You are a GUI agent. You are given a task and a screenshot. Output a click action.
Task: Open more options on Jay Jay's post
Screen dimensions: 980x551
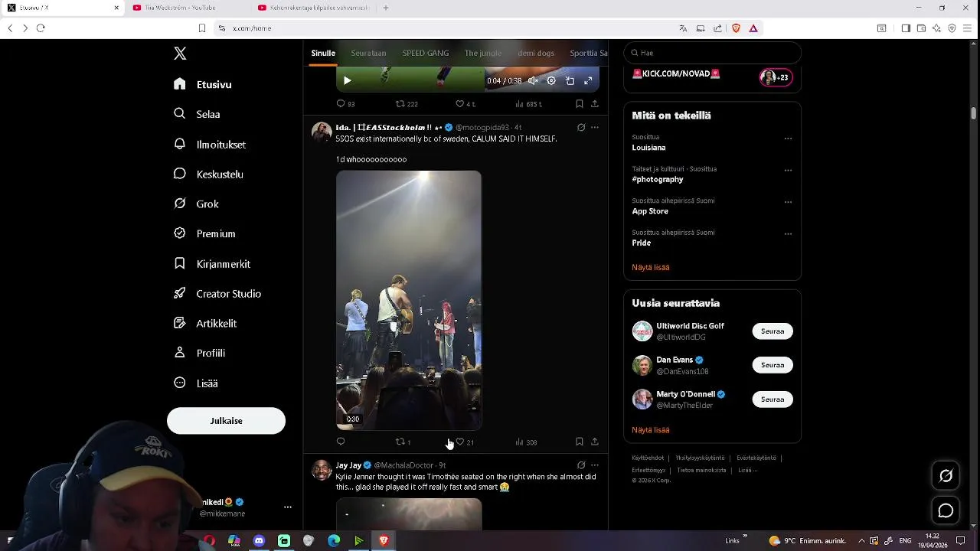click(595, 465)
